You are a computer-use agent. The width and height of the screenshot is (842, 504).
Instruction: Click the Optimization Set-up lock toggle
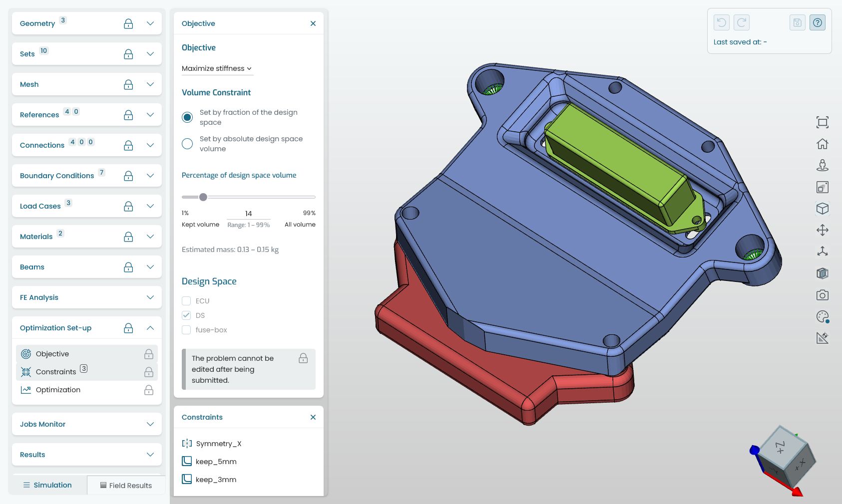[128, 328]
